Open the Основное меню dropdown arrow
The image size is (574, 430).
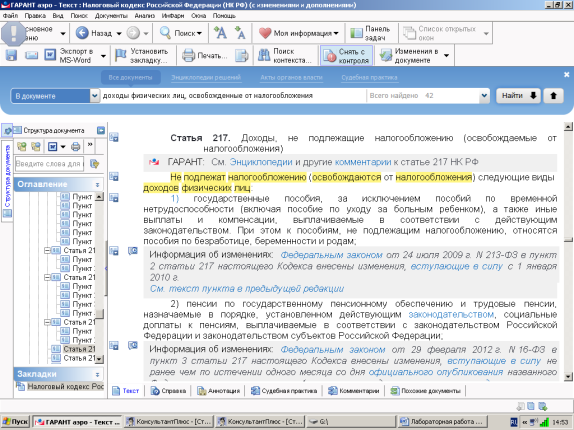[x=63, y=33]
